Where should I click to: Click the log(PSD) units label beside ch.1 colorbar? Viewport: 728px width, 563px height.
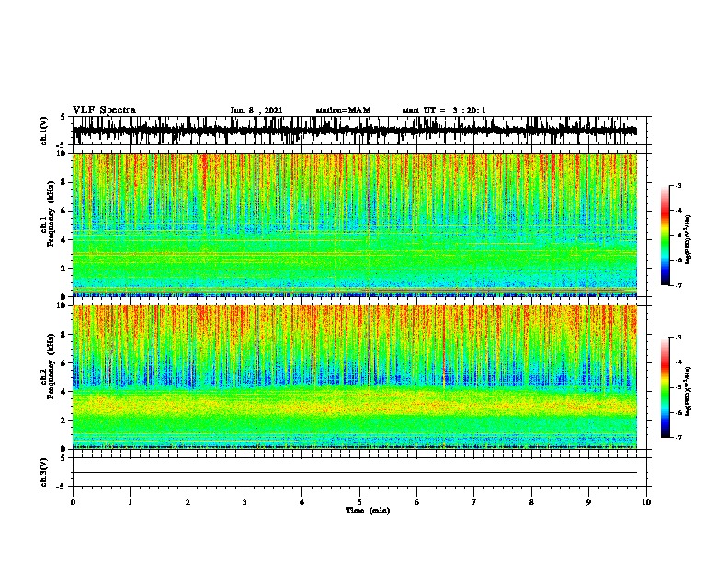(x=688, y=240)
